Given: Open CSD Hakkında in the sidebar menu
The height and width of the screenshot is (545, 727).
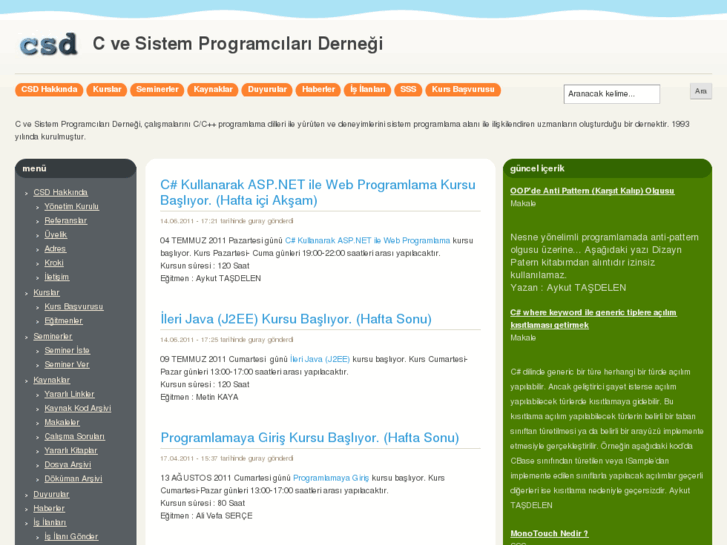Looking at the screenshot, I should coord(60,192).
